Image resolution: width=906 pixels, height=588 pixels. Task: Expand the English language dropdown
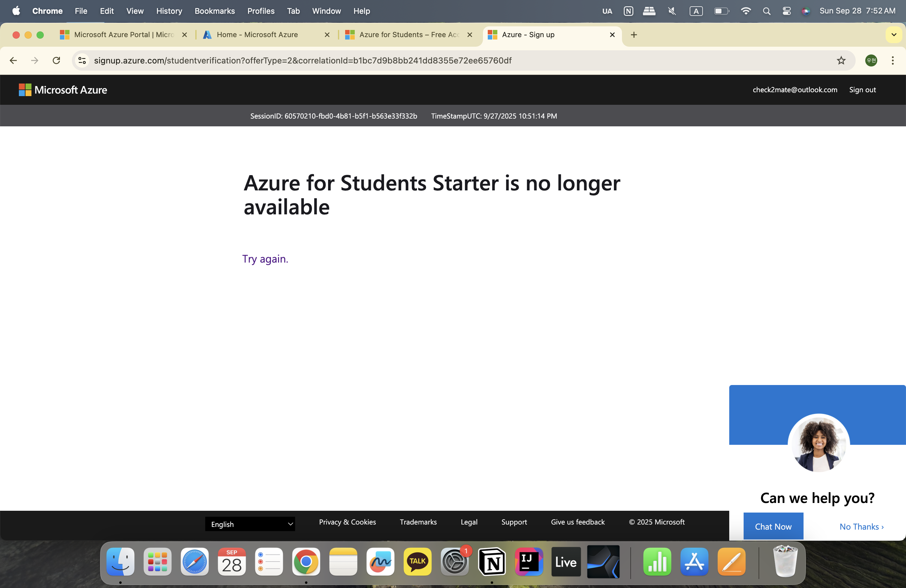250,524
